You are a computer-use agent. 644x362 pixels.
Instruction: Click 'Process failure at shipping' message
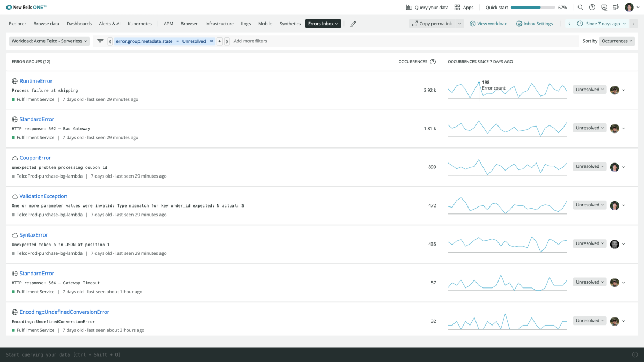pos(45,91)
